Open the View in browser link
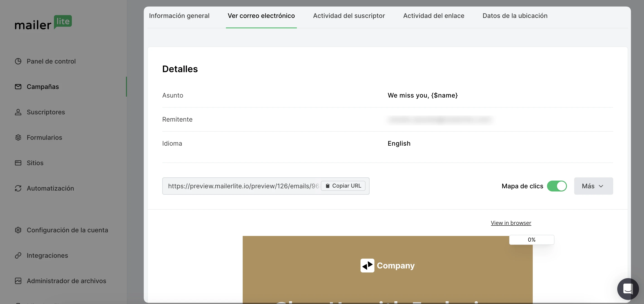This screenshot has height=304, width=644. point(511,223)
